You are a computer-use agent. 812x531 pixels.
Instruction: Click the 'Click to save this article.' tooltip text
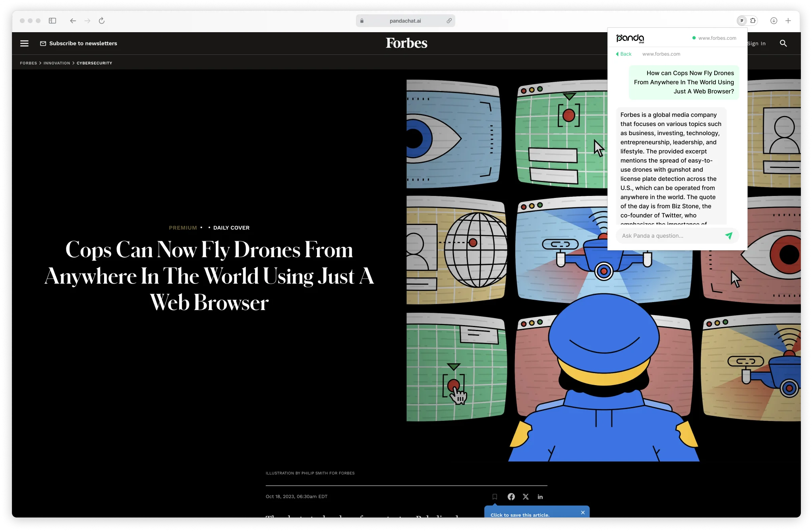click(x=520, y=515)
